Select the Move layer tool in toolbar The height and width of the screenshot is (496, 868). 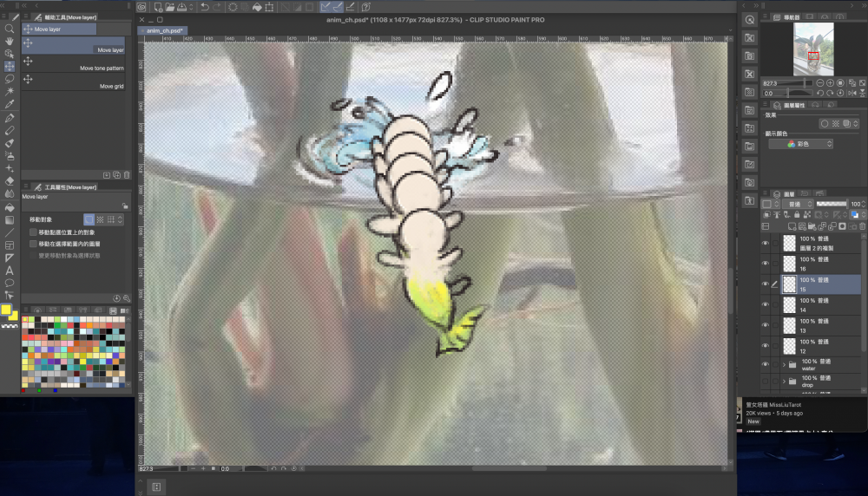click(10, 67)
